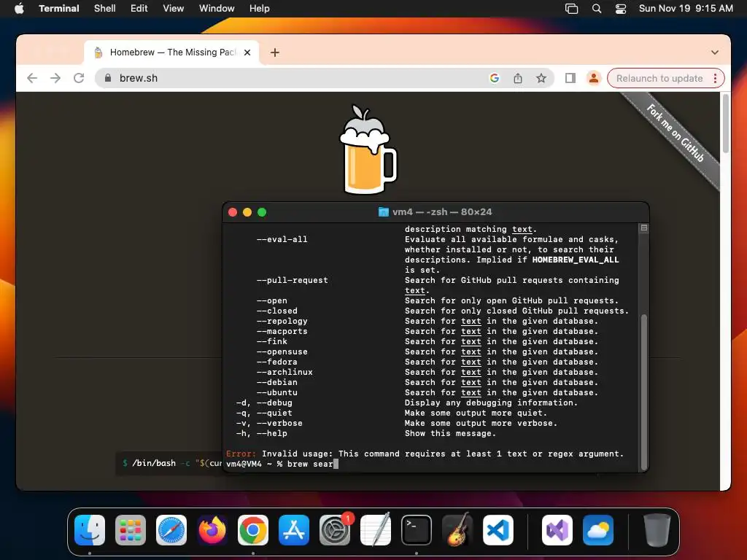Go forward in Chrome
The image size is (747, 560).
pyautogui.click(x=55, y=78)
